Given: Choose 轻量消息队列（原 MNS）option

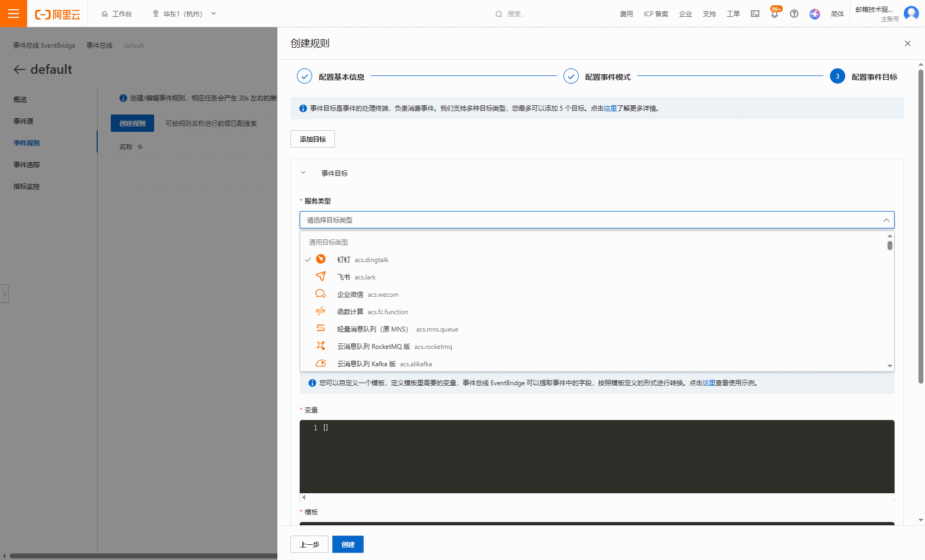Looking at the screenshot, I should click(x=594, y=329).
